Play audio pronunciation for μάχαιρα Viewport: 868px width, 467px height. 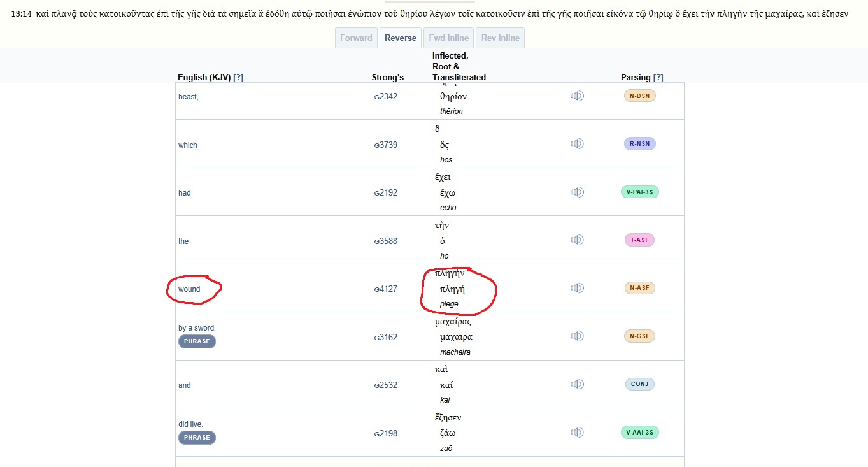(577, 336)
